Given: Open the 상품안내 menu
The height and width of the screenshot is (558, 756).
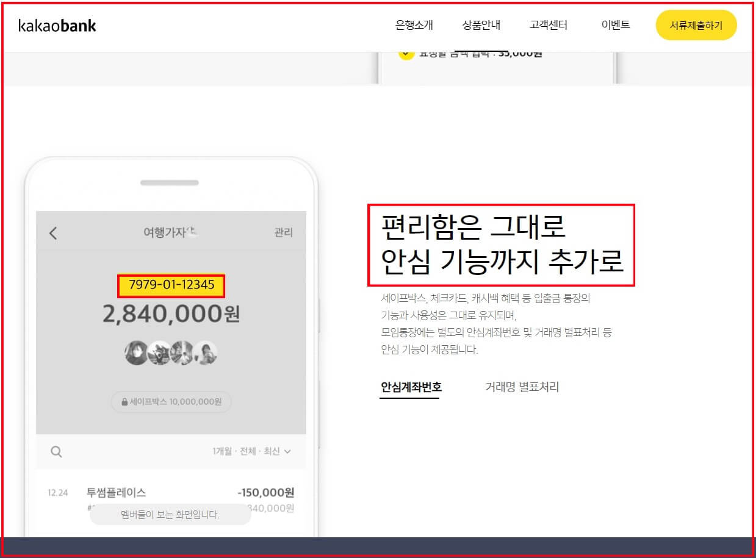Looking at the screenshot, I should coord(481,25).
